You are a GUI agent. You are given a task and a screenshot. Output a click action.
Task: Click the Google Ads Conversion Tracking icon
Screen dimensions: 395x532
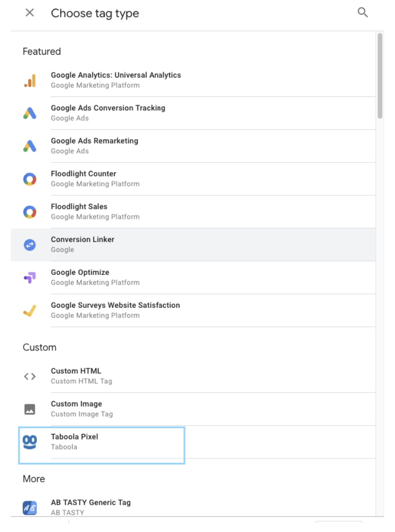pos(30,113)
